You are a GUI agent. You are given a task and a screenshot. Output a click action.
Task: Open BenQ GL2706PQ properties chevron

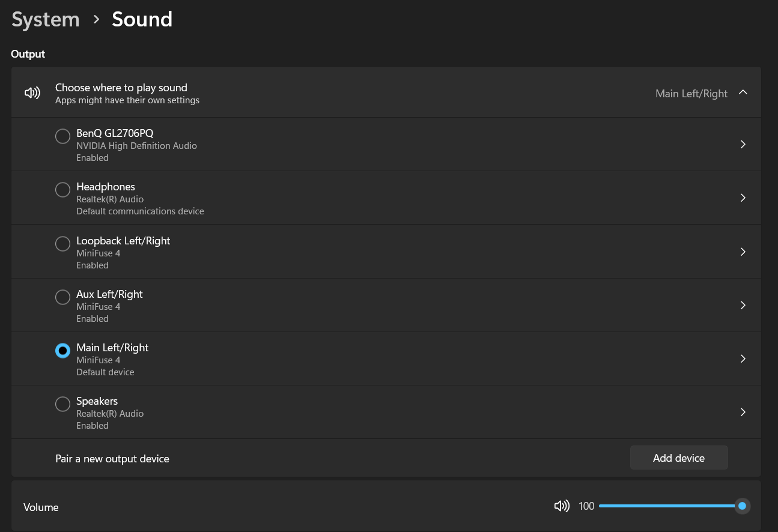coord(743,144)
